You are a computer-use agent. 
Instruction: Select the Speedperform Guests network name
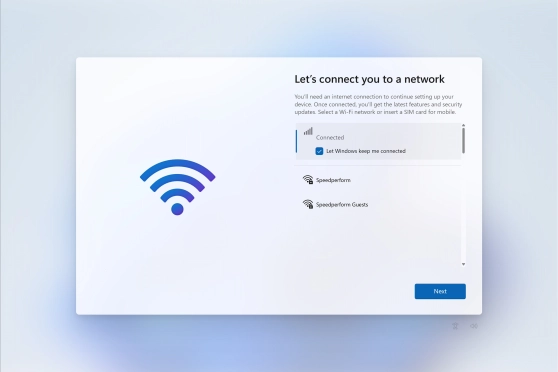click(x=342, y=205)
